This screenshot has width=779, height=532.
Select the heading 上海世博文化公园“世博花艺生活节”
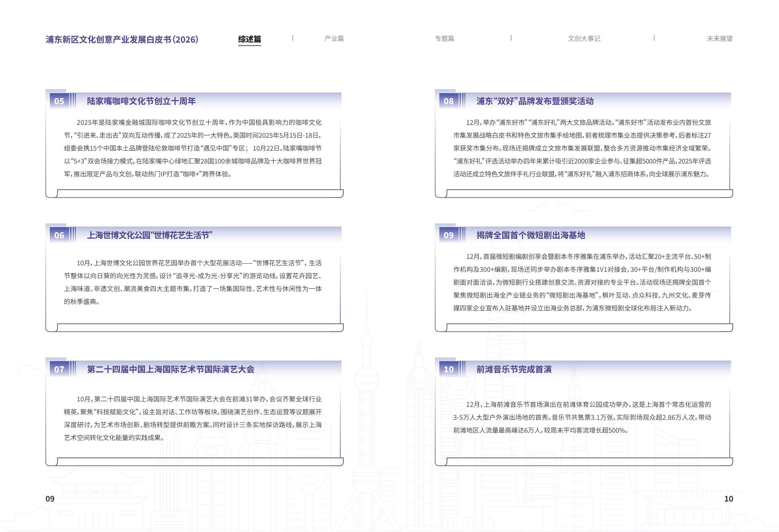coord(150,235)
